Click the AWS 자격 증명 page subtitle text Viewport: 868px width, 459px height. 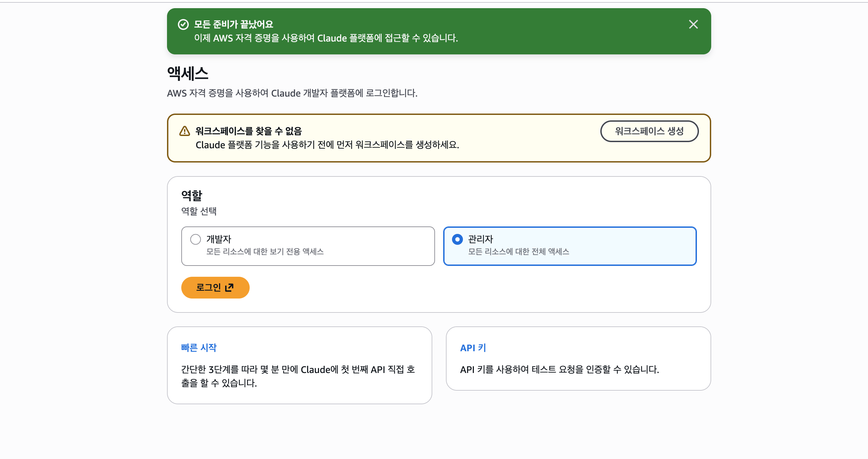coord(292,93)
